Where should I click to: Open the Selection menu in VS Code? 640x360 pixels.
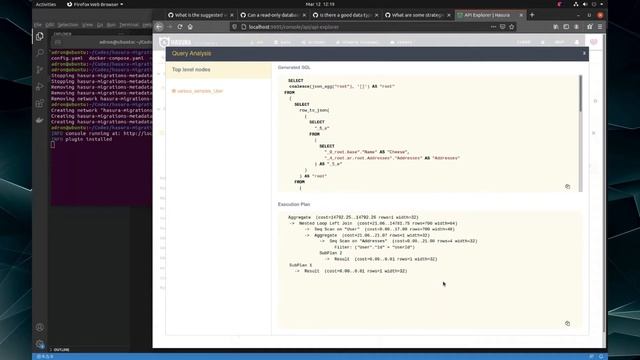tap(68, 25)
